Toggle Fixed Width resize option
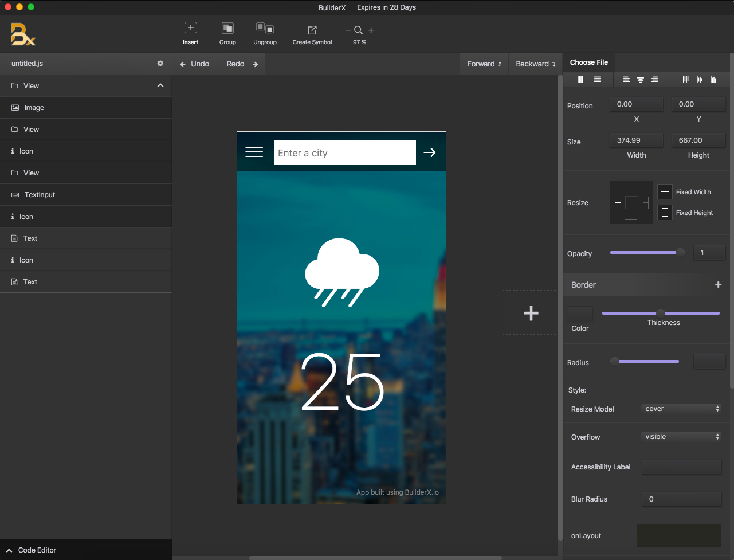This screenshot has width=734, height=560. (665, 192)
